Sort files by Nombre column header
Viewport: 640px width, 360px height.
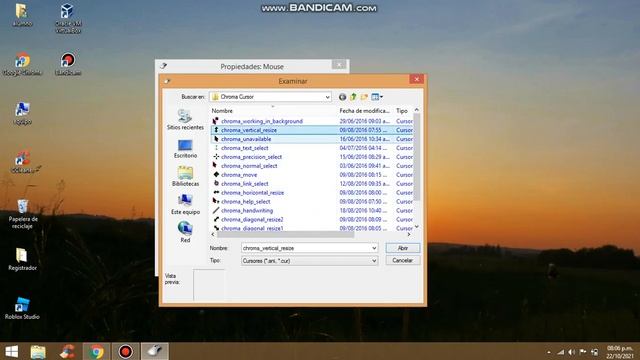(222, 111)
